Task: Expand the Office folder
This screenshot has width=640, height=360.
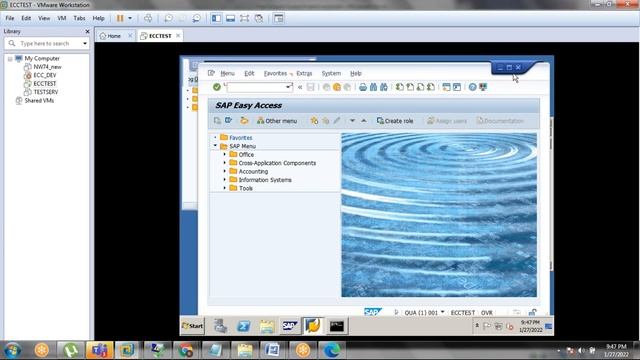Action: pos(224,154)
